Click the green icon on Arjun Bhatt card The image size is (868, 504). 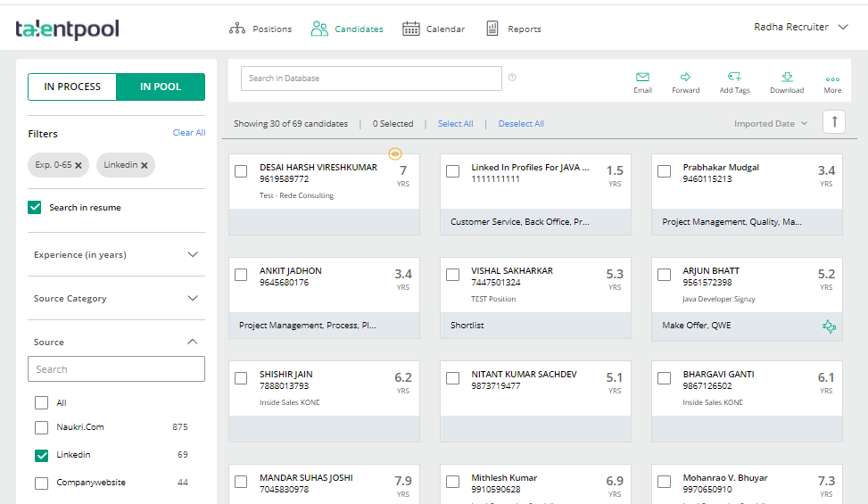click(829, 326)
